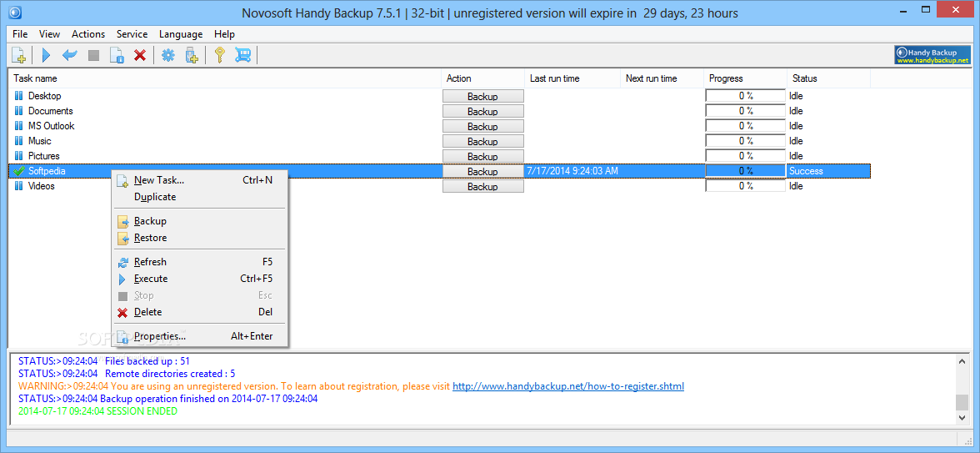Open the View menu
The width and height of the screenshot is (980, 453).
click(x=49, y=34)
